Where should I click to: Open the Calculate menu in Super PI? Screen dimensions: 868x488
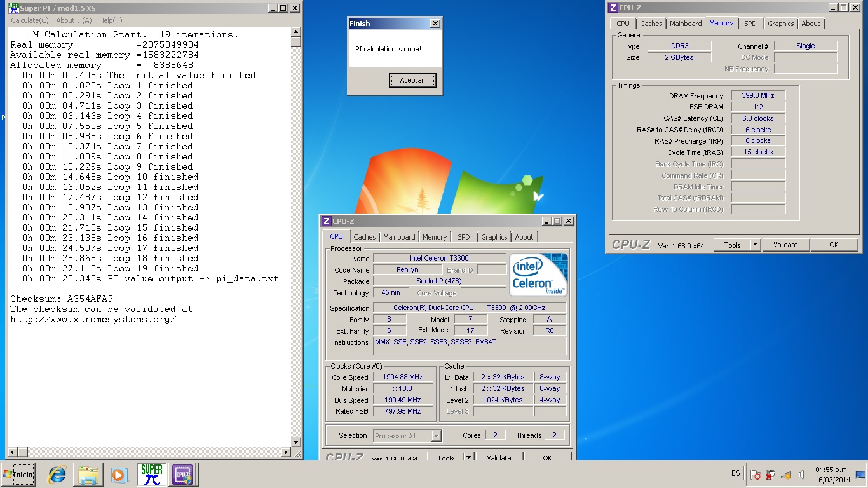(29, 20)
